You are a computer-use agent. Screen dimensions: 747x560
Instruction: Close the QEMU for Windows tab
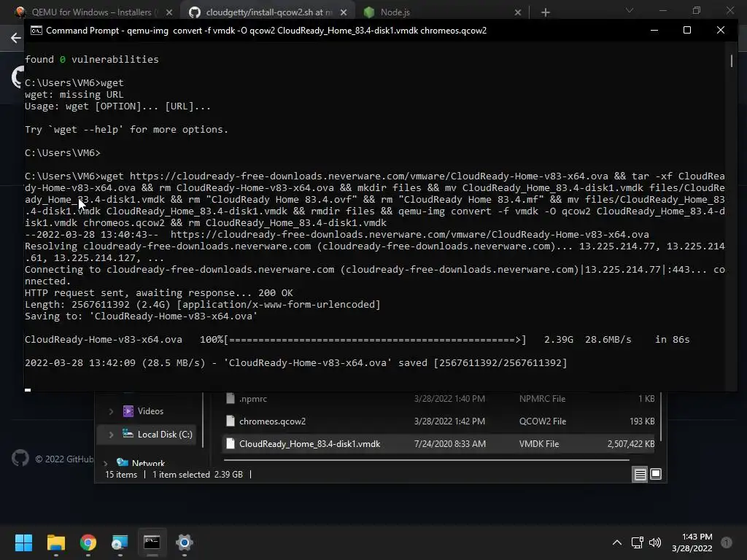(x=169, y=12)
